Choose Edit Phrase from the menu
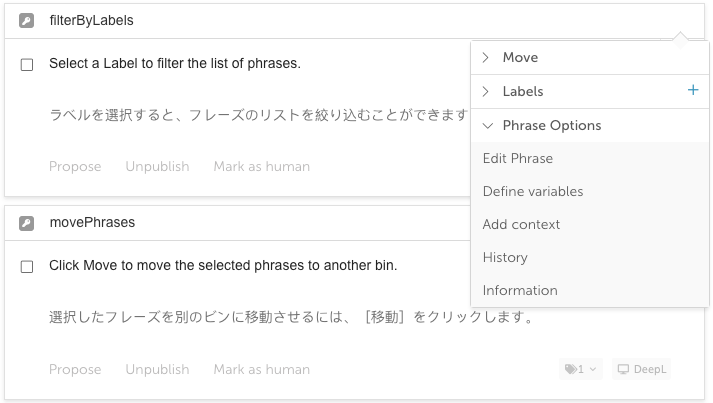713x403 pixels. [518, 158]
